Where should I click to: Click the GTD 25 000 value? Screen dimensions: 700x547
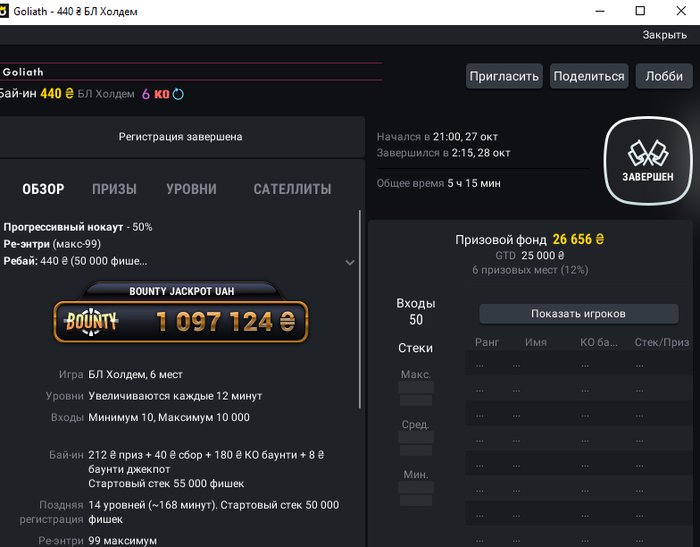542,255
